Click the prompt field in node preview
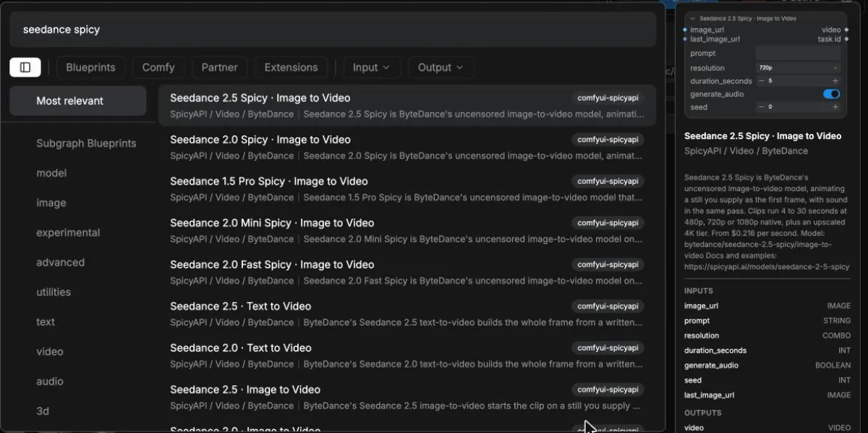 click(x=799, y=53)
